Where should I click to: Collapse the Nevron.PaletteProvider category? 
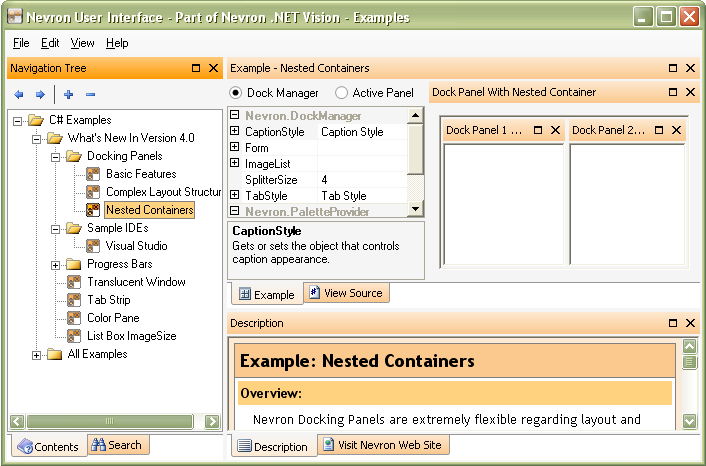pos(235,210)
